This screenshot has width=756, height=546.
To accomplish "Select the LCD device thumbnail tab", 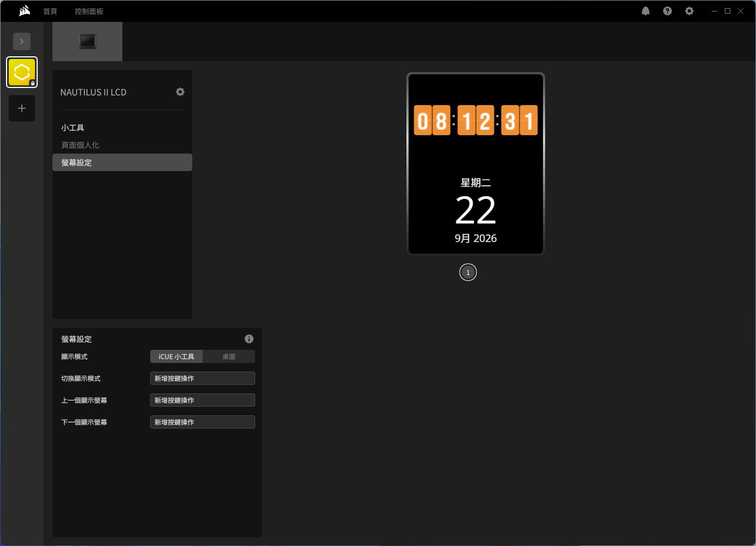I will pos(87,42).
